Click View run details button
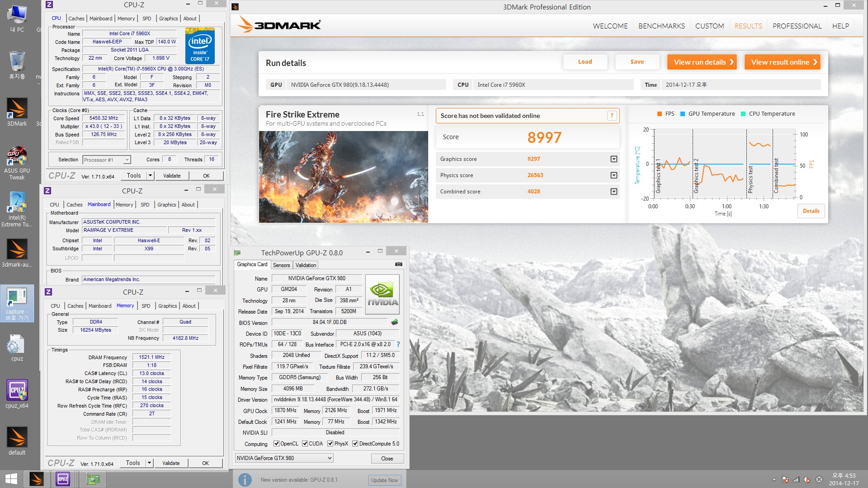This screenshot has height=488, width=868. click(702, 62)
